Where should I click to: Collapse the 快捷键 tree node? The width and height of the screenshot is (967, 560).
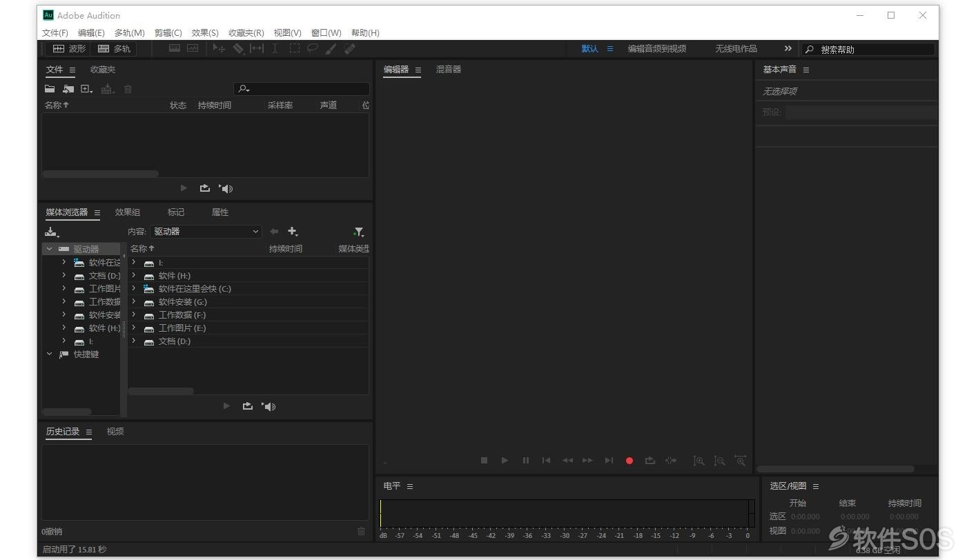pyautogui.click(x=49, y=354)
